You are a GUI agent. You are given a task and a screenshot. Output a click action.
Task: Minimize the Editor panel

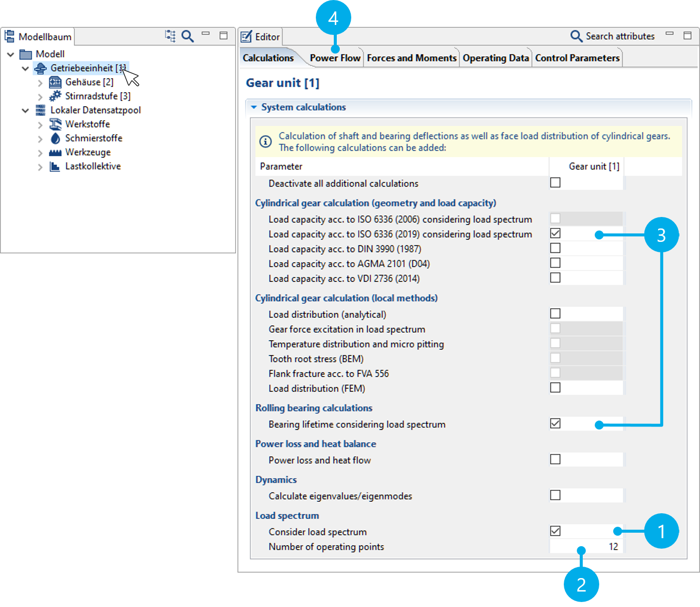(670, 33)
